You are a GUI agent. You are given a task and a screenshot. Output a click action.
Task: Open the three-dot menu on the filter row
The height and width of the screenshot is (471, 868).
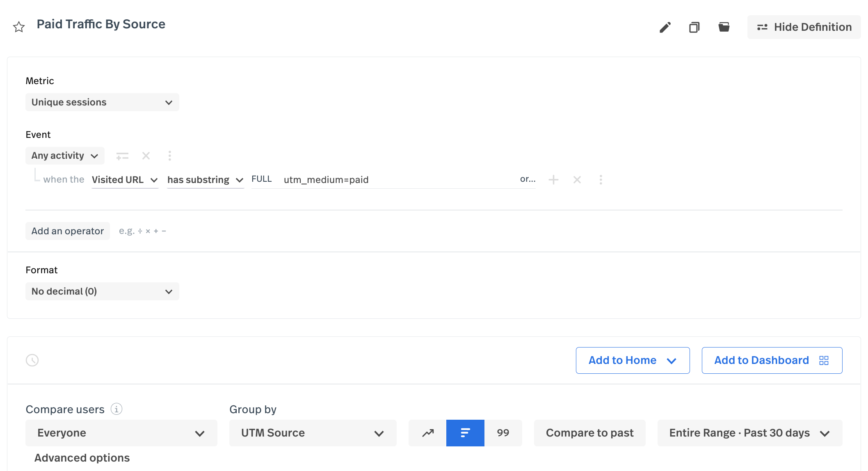click(x=601, y=180)
